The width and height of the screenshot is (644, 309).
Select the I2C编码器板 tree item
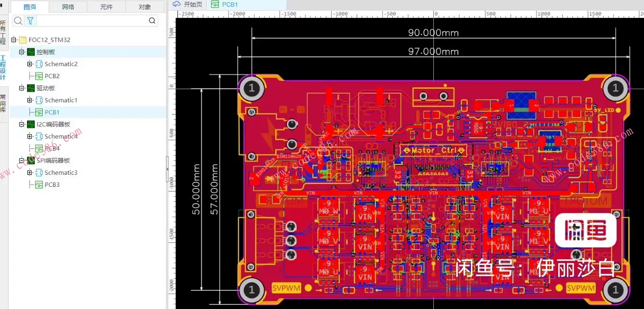(54, 124)
